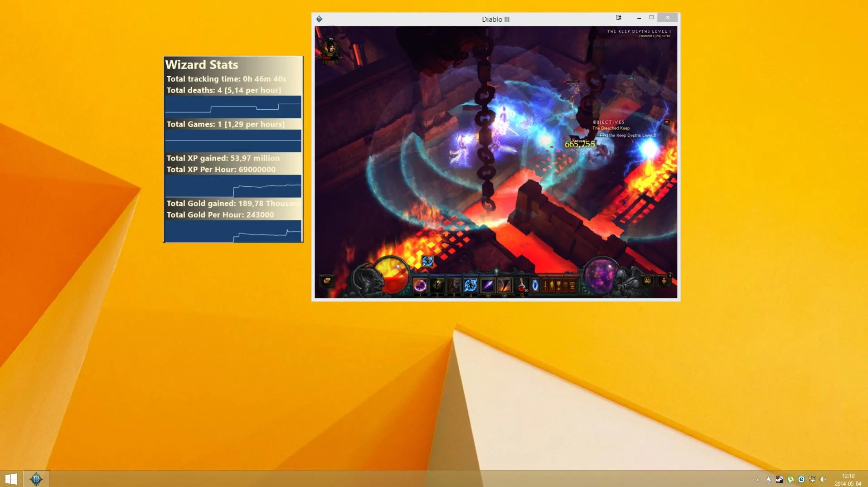Open the network status tray icon

point(812,479)
